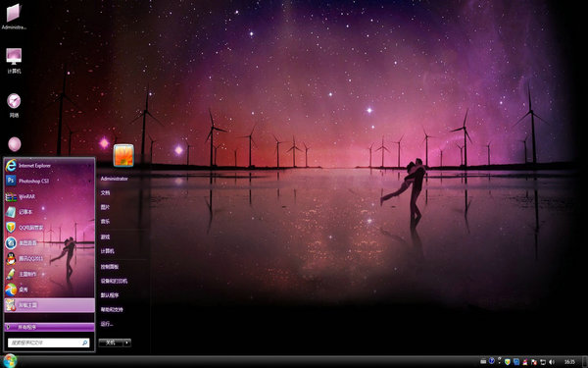Click the keyboard input method tray icon
Screen dimensions: 588x368
[x=483, y=361]
